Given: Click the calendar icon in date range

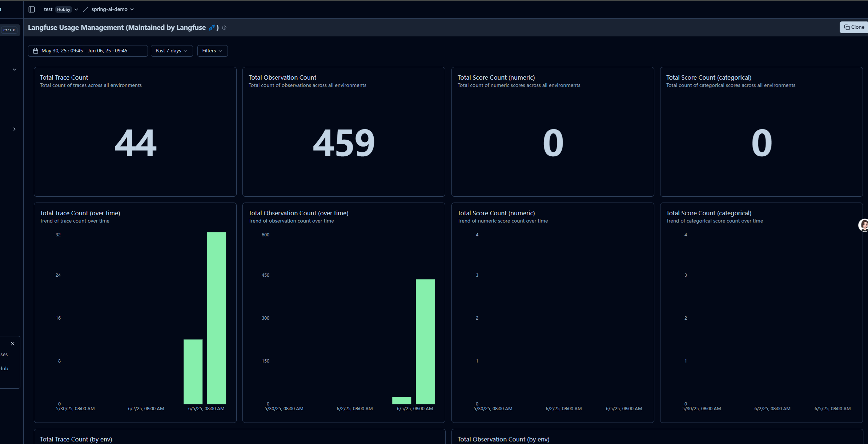Looking at the screenshot, I should click(x=36, y=51).
